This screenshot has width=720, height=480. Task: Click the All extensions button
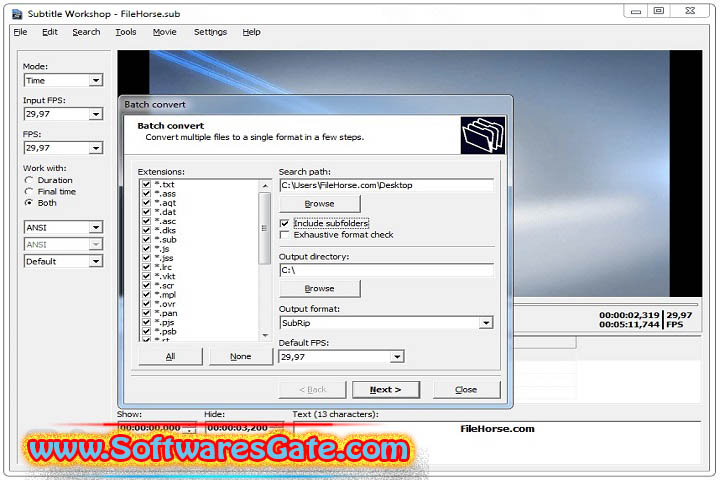170,356
